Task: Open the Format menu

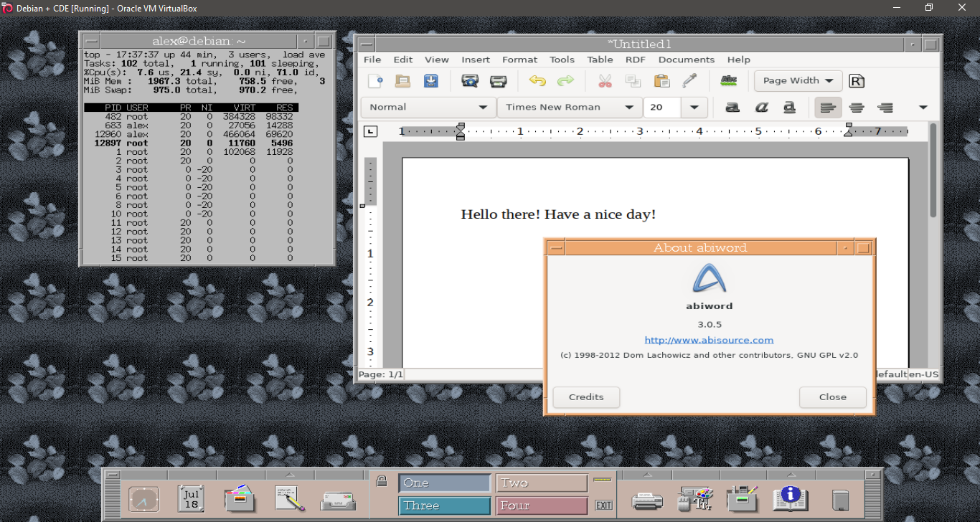Action: coord(519,60)
